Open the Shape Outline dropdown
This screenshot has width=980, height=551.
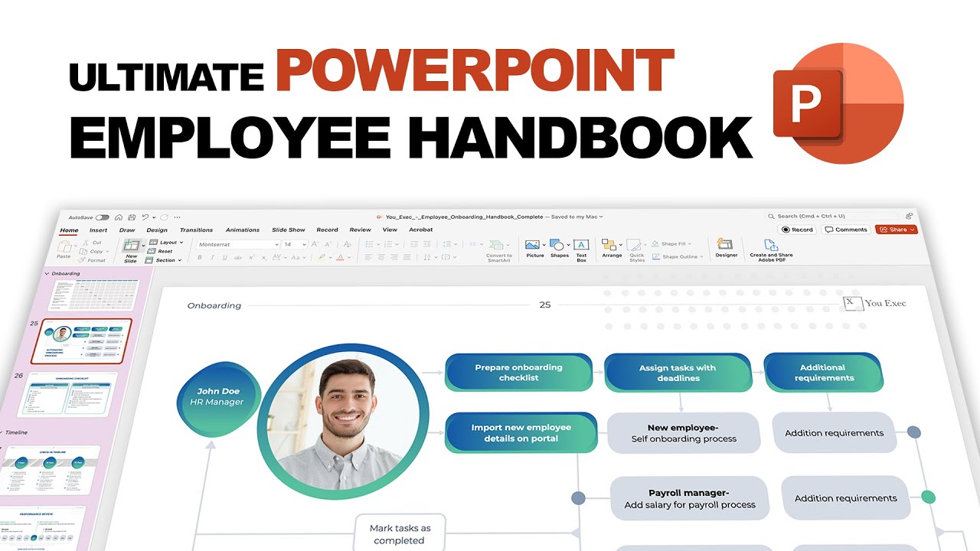(677, 257)
